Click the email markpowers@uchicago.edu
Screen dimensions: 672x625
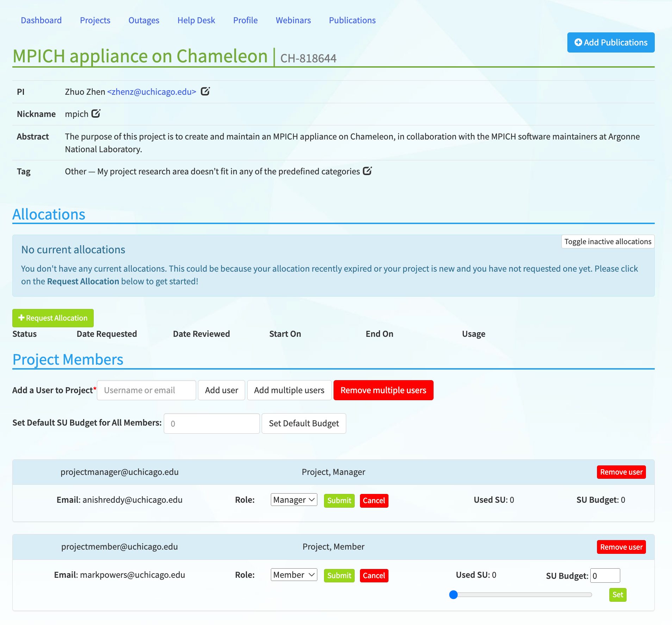point(132,575)
